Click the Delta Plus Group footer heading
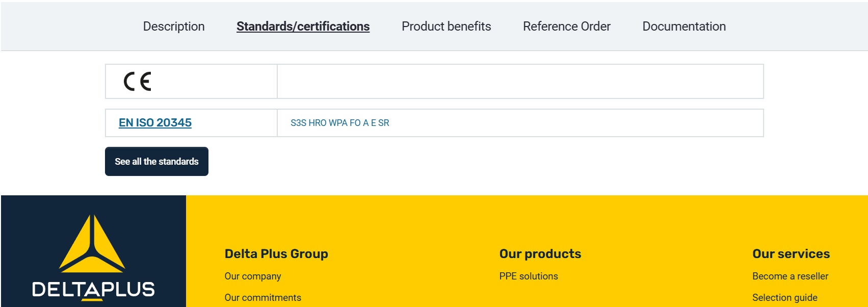 coord(276,254)
